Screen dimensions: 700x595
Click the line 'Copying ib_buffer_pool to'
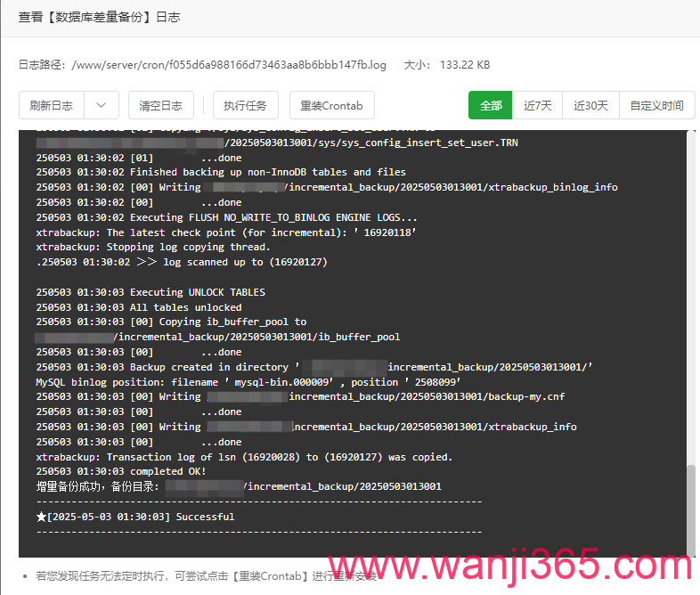(x=171, y=322)
